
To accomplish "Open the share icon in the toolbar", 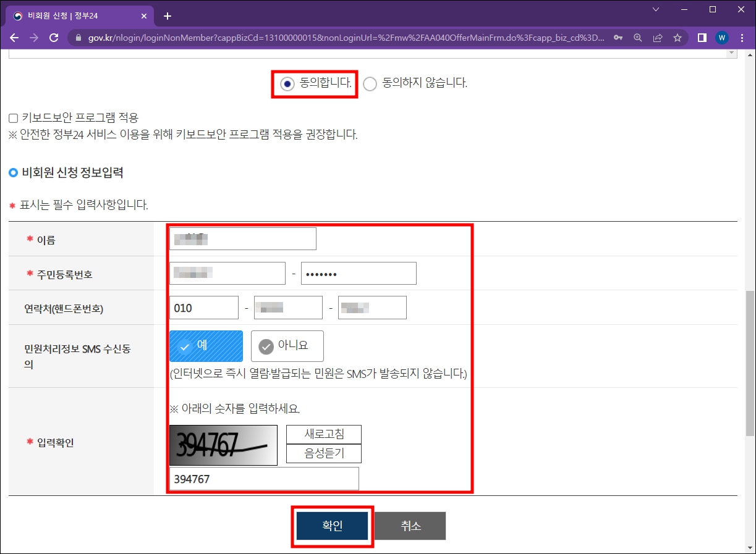I will [x=657, y=37].
